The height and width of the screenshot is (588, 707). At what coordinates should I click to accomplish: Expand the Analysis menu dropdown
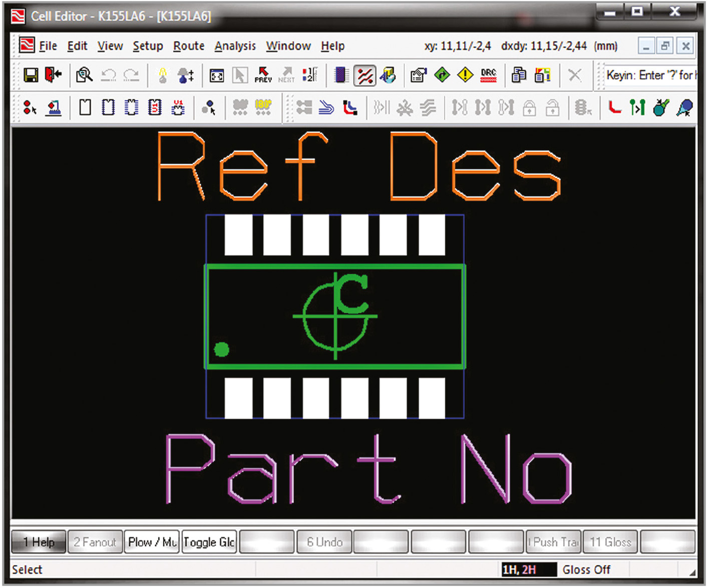click(x=235, y=46)
